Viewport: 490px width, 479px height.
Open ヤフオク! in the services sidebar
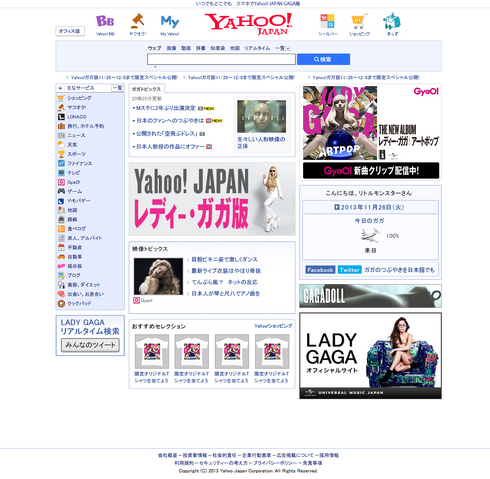[77, 107]
